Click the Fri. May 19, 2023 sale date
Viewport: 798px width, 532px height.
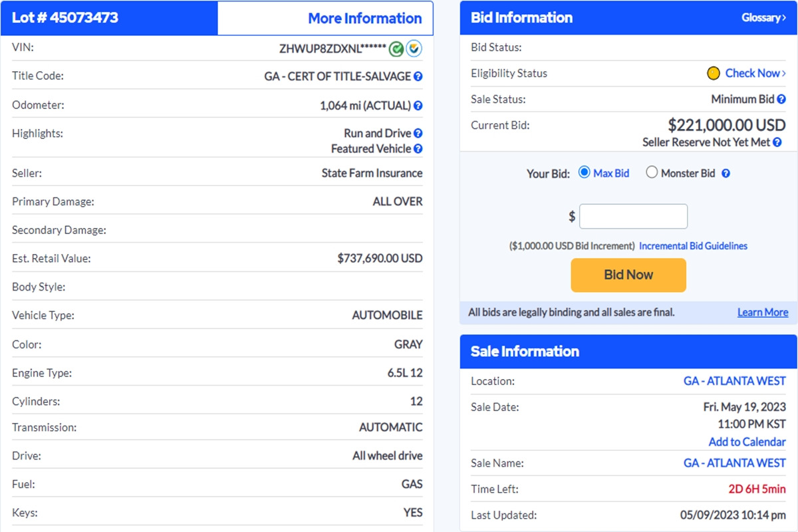(745, 407)
